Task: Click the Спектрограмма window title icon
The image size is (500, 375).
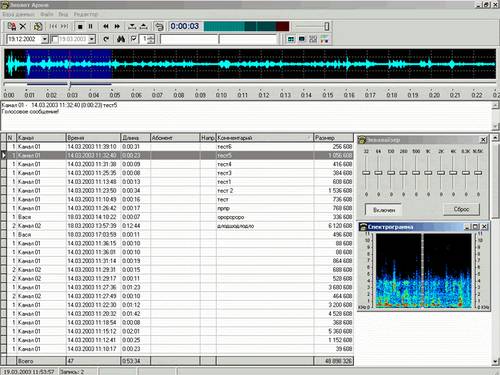Action: click(363, 227)
